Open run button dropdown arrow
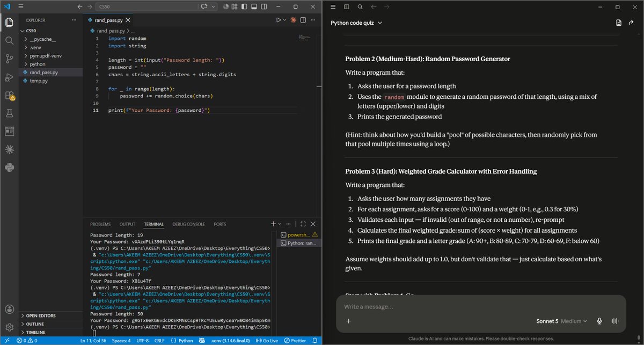Viewport: 644px width, 345px height. [285, 20]
